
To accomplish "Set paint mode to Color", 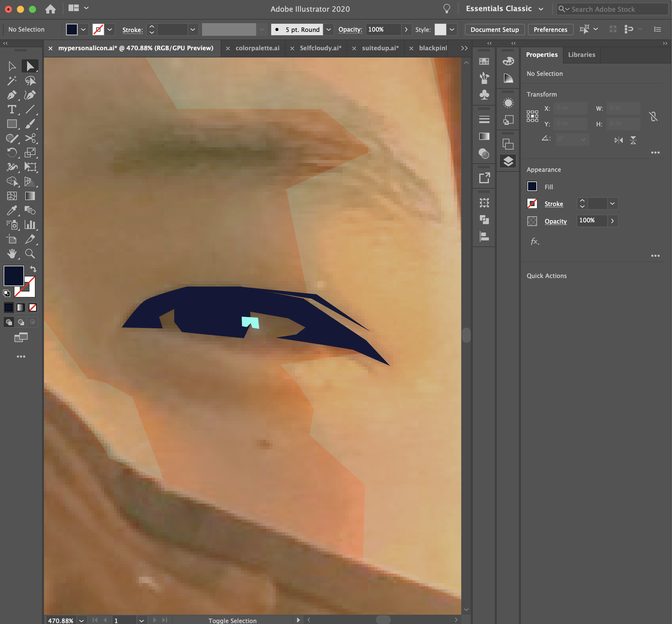I will point(9,307).
